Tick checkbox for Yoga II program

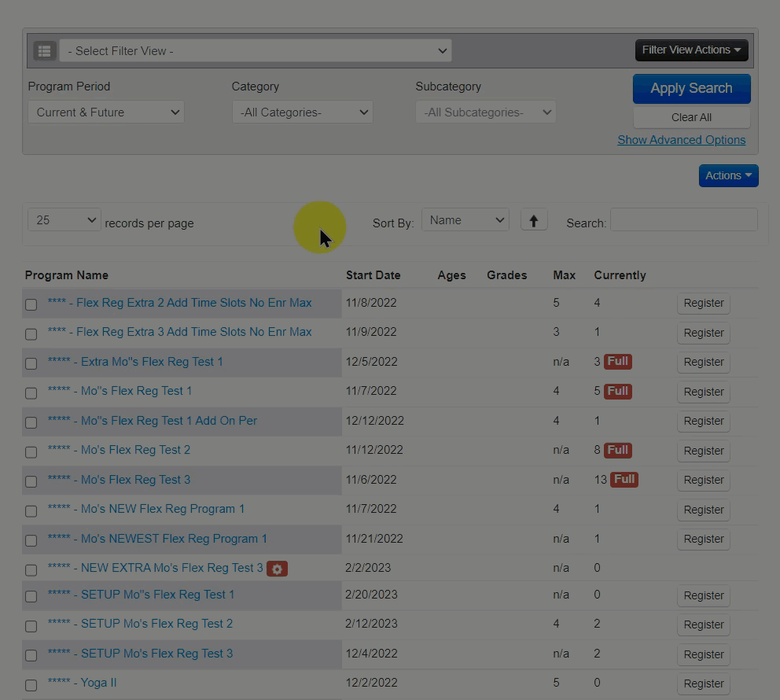click(31, 685)
